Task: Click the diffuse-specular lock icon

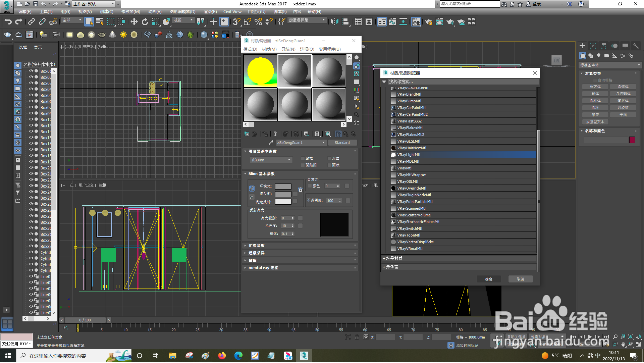Action: [x=252, y=197]
